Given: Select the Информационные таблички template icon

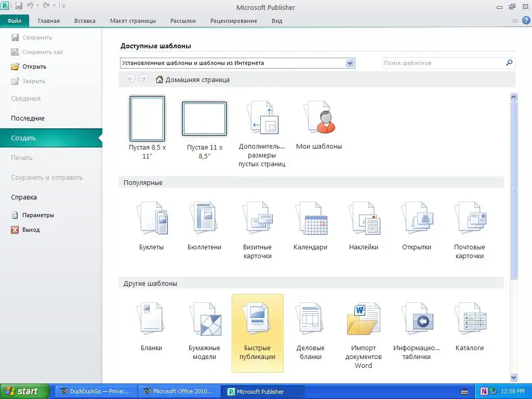Looking at the screenshot, I should [417, 319].
